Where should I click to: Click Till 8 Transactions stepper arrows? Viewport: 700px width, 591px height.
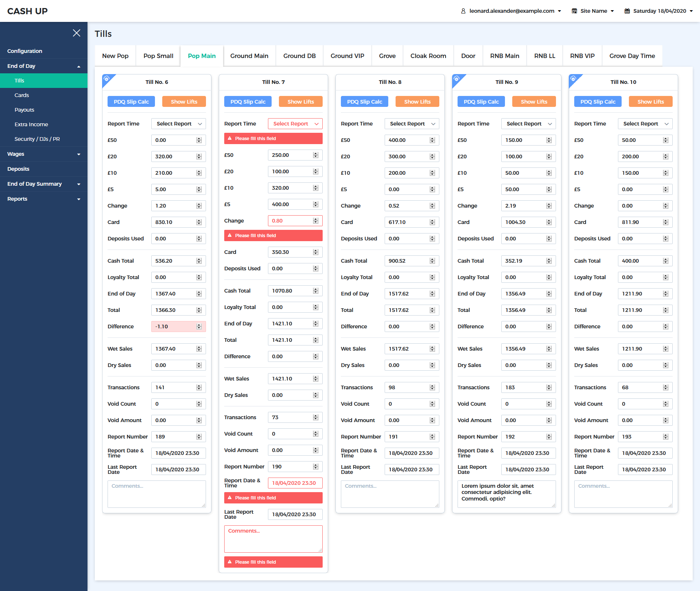432,387
